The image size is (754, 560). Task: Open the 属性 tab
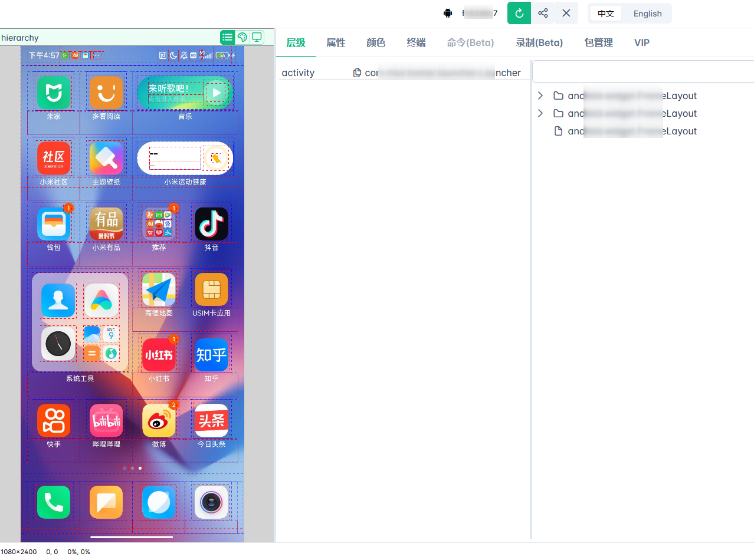(x=336, y=42)
